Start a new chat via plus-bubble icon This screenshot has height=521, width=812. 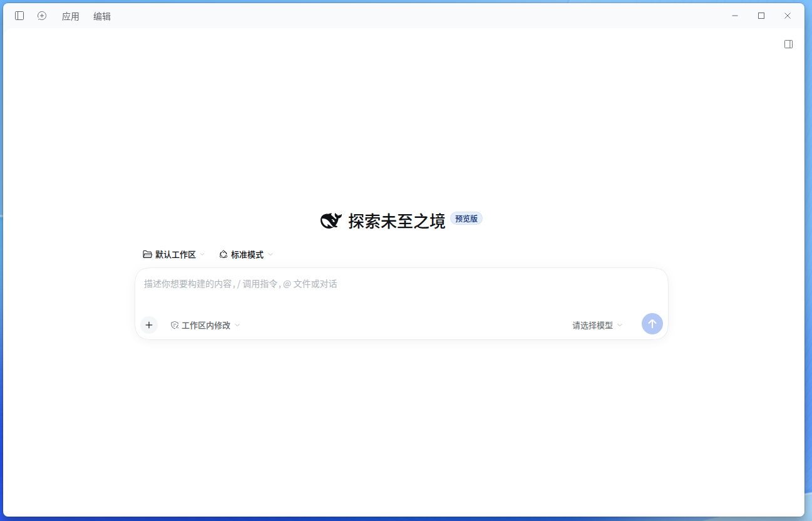pos(42,16)
